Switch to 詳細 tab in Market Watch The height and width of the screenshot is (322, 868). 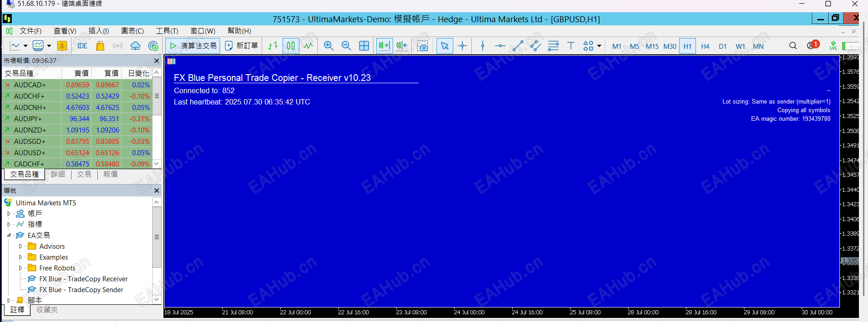pos(58,174)
